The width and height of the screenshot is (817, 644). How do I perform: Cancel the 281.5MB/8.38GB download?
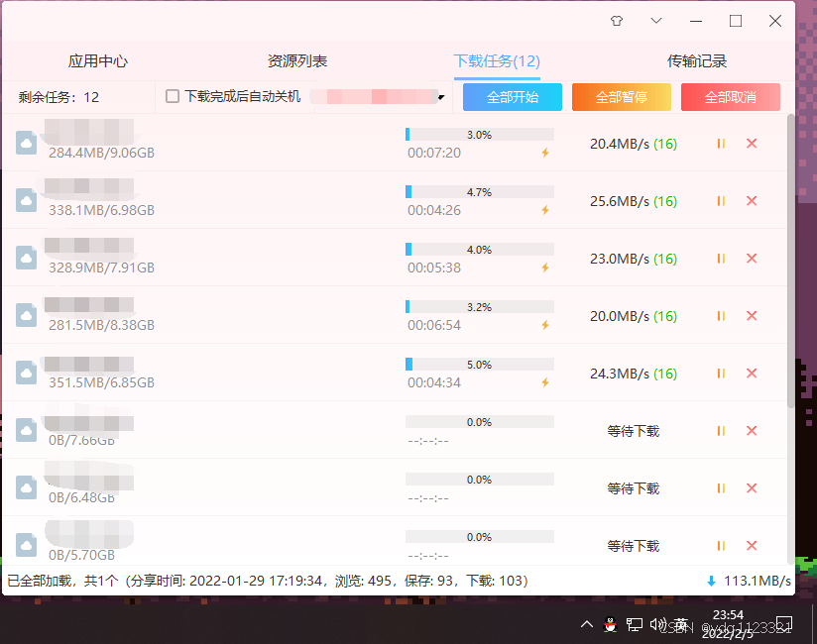(752, 316)
